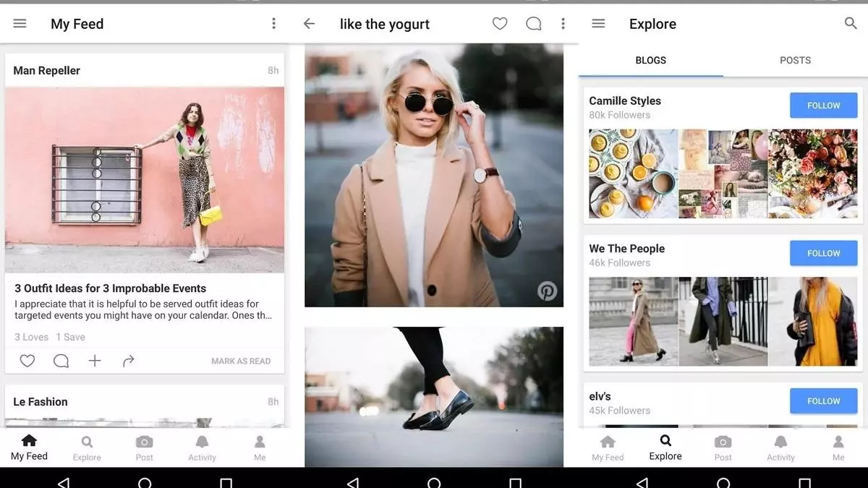Open comments on the Man Repeller post
This screenshot has height=488, width=868.
pos(61,361)
